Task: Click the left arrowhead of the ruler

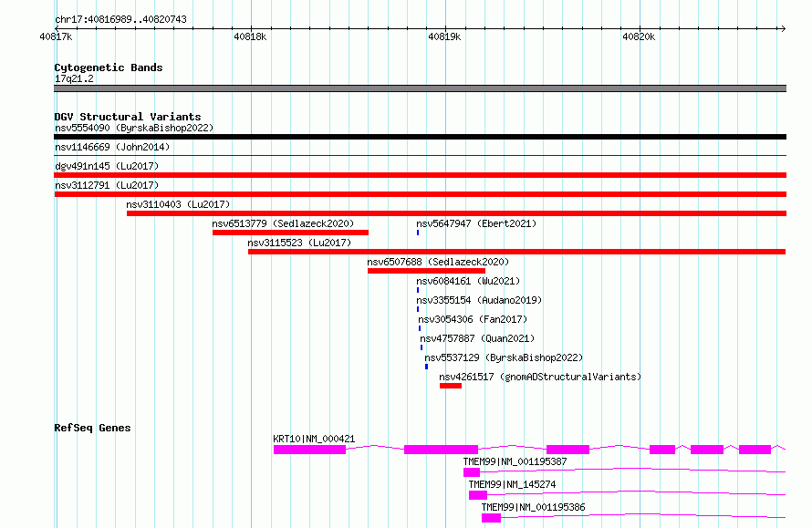Action: (57, 28)
